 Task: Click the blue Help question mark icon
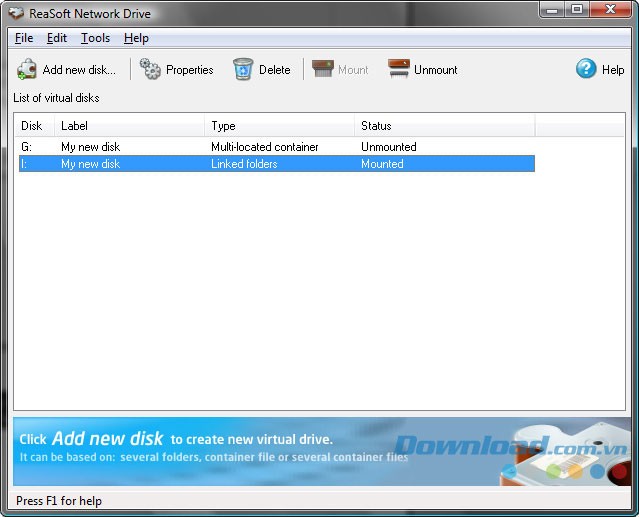[x=586, y=68]
